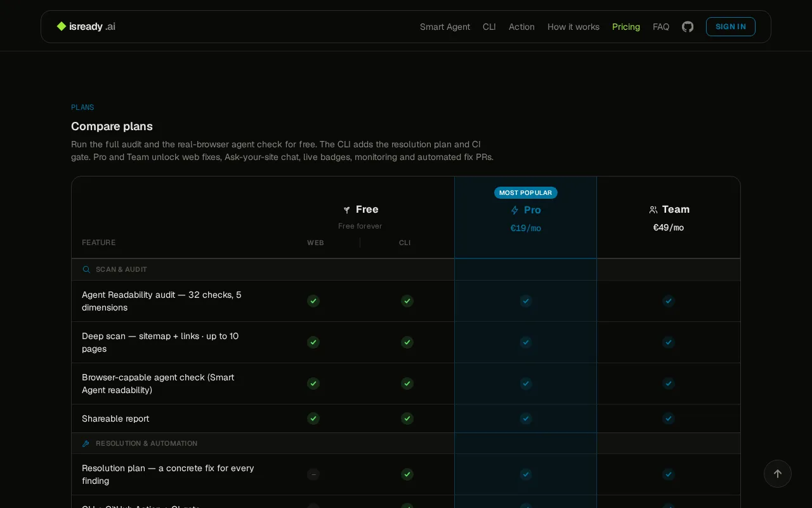812x508 pixels.
Task: Click the isready.ai green diamond logo
Action: pos(62,27)
